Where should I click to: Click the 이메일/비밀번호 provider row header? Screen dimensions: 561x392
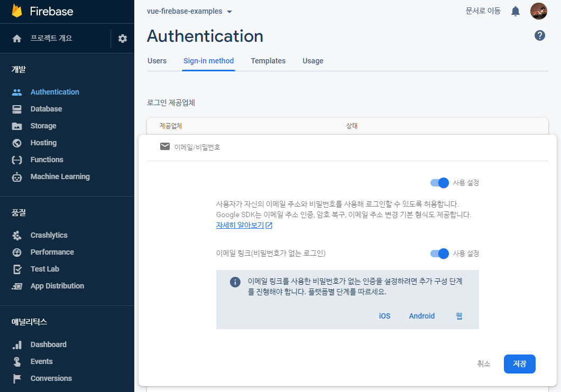tap(347, 147)
